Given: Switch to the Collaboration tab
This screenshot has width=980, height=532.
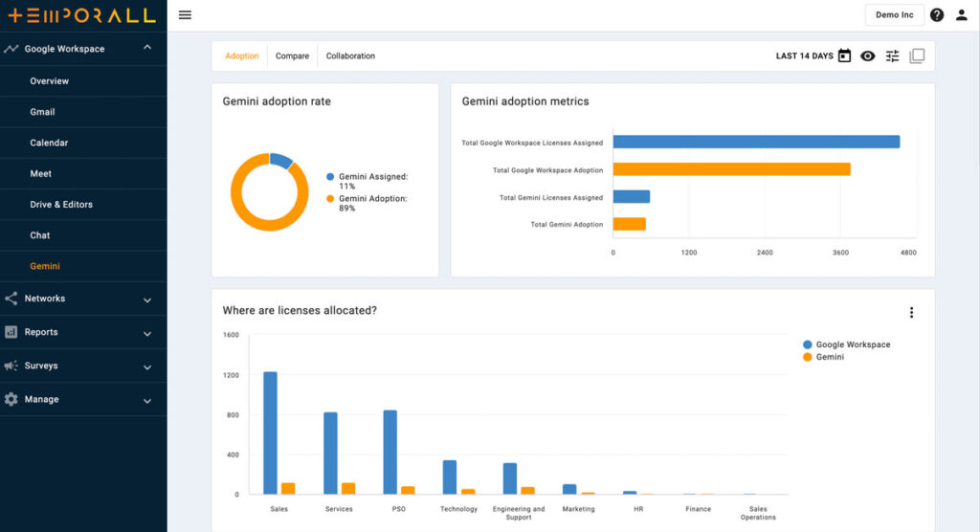Looking at the screenshot, I should (350, 55).
